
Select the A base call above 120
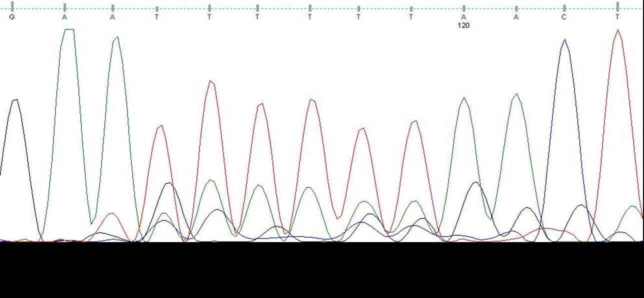[463, 17]
